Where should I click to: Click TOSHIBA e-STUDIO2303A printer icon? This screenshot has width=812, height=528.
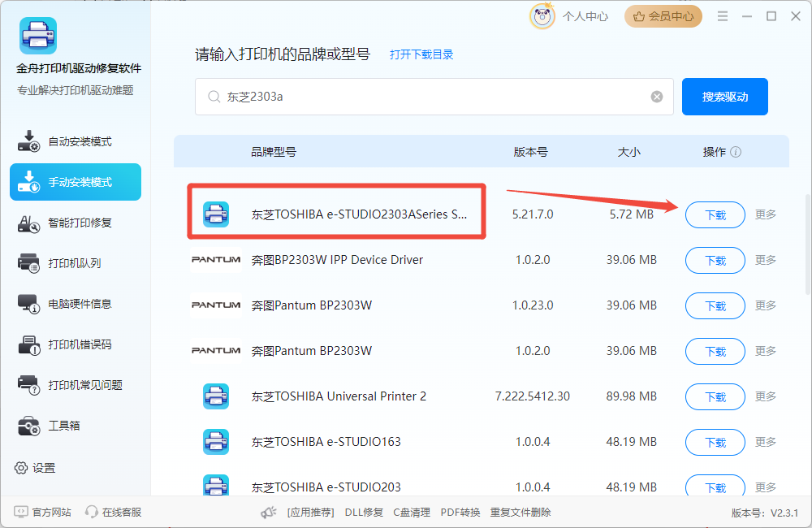click(x=216, y=214)
